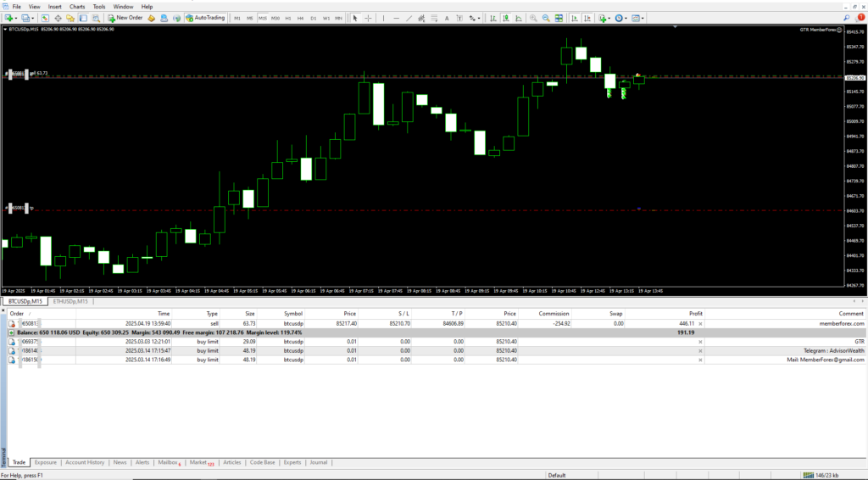This screenshot has height=480, width=868.
Task: Open the Charts menu
Action: click(77, 6)
